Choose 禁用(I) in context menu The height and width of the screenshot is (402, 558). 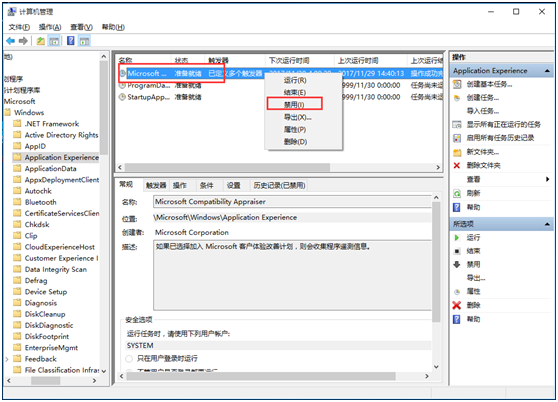click(294, 105)
